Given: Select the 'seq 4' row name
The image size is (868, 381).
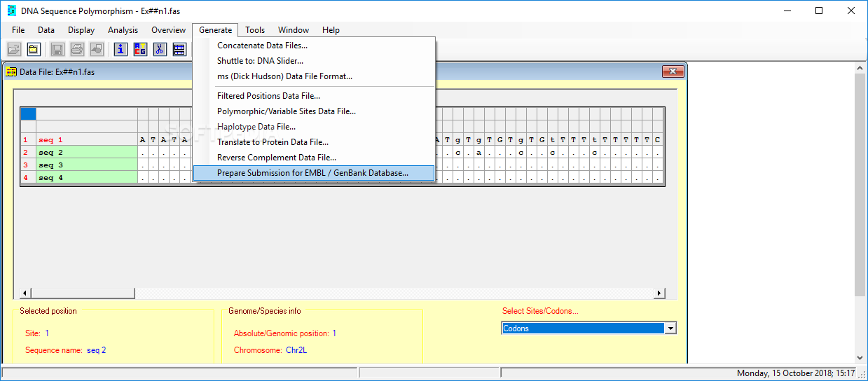Looking at the screenshot, I should [x=87, y=178].
